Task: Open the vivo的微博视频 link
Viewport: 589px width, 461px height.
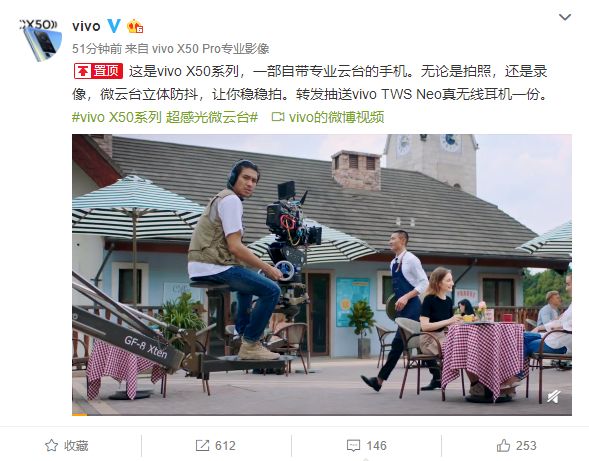Action: pyautogui.click(x=336, y=117)
